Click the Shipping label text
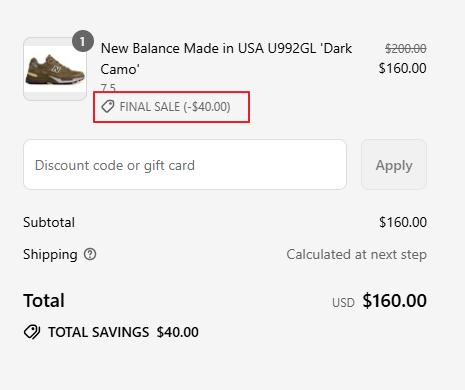The image size is (465, 390). click(x=50, y=255)
